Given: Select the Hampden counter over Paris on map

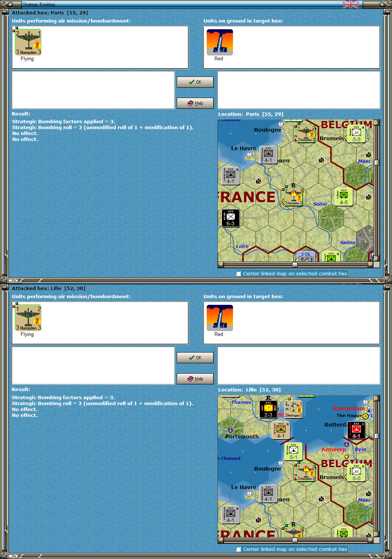Looking at the screenshot, I should click(294, 197).
